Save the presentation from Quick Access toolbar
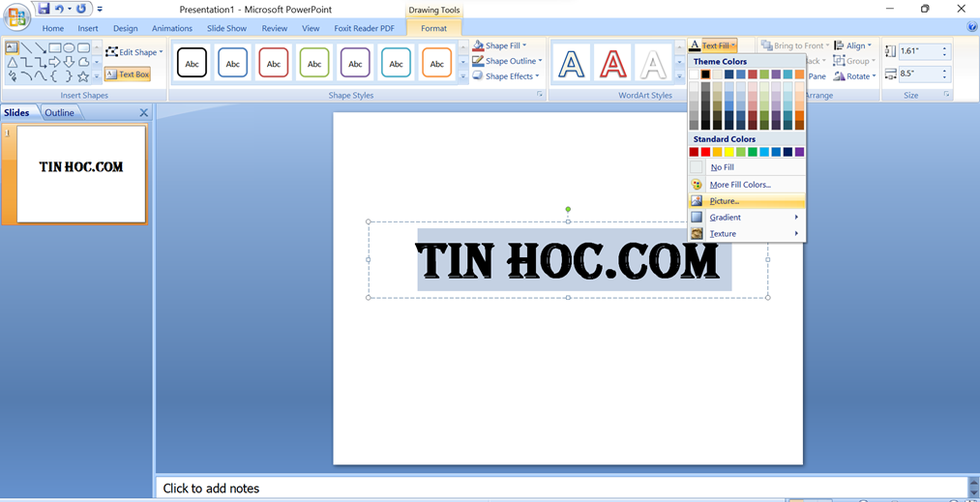 45,9
